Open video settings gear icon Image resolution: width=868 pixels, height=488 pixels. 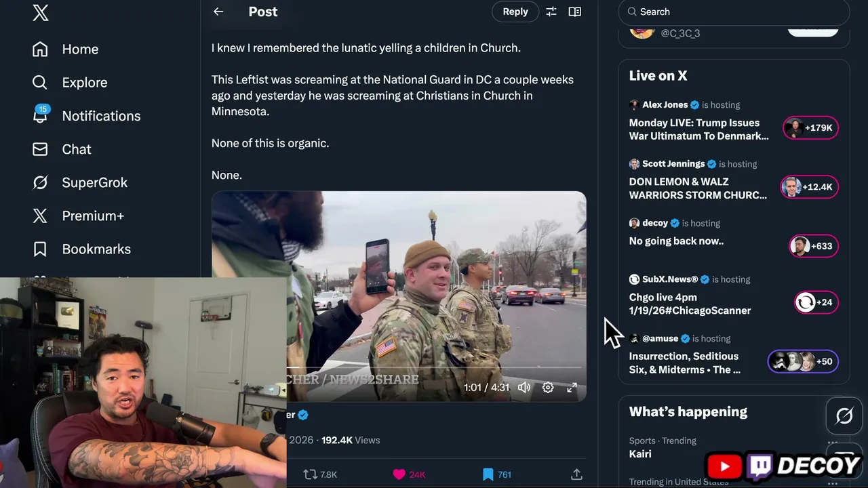(548, 388)
